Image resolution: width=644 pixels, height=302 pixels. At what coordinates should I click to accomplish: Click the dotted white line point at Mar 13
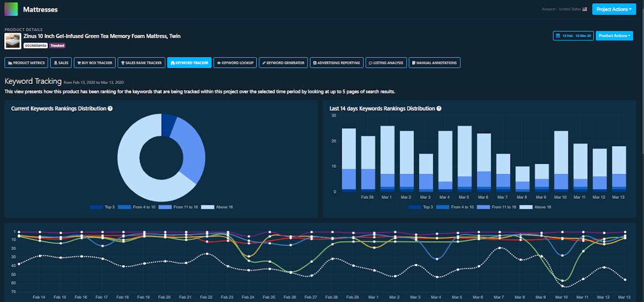pyautogui.click(x=625, y=279)
